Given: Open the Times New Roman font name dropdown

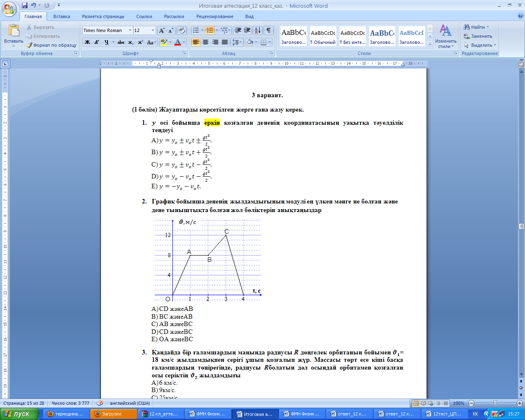Looking at the screenshot, I should click(x=130, y=30).
